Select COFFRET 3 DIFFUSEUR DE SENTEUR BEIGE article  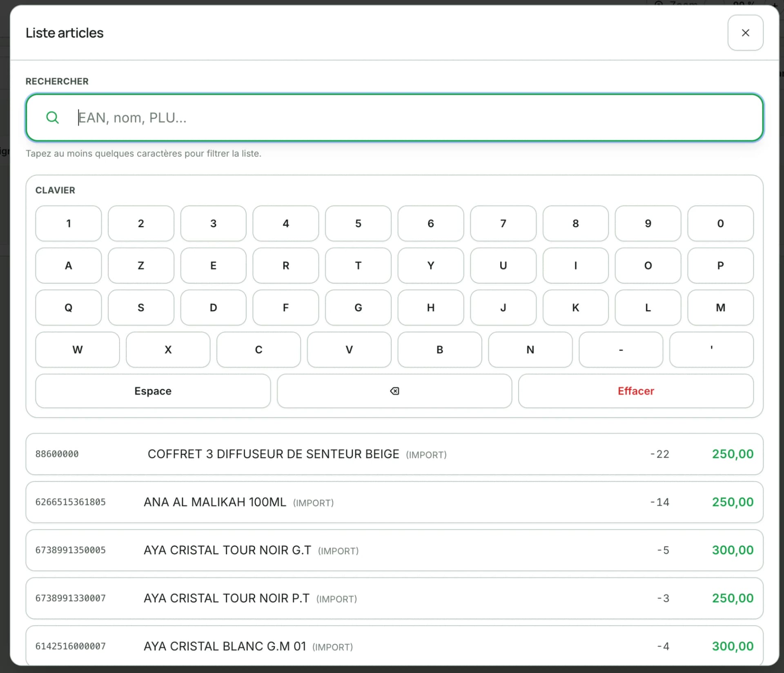pos(394,454)
